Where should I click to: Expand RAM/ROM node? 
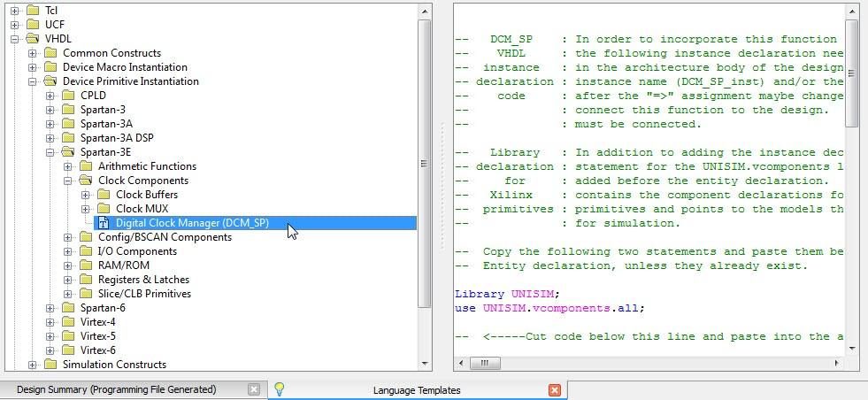coord(67,265)
